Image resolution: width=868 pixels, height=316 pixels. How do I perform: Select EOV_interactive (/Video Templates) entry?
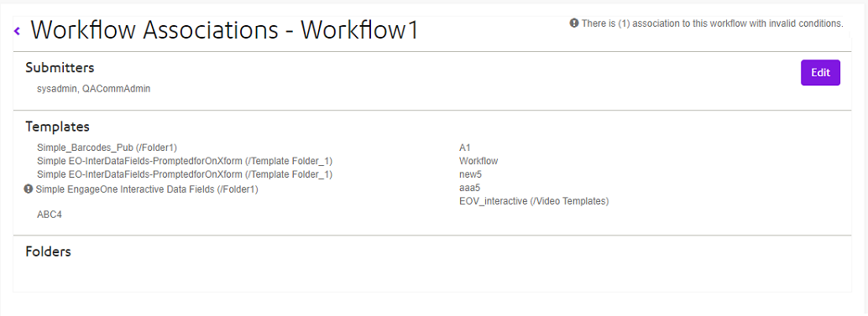click(x=534, y=202)
